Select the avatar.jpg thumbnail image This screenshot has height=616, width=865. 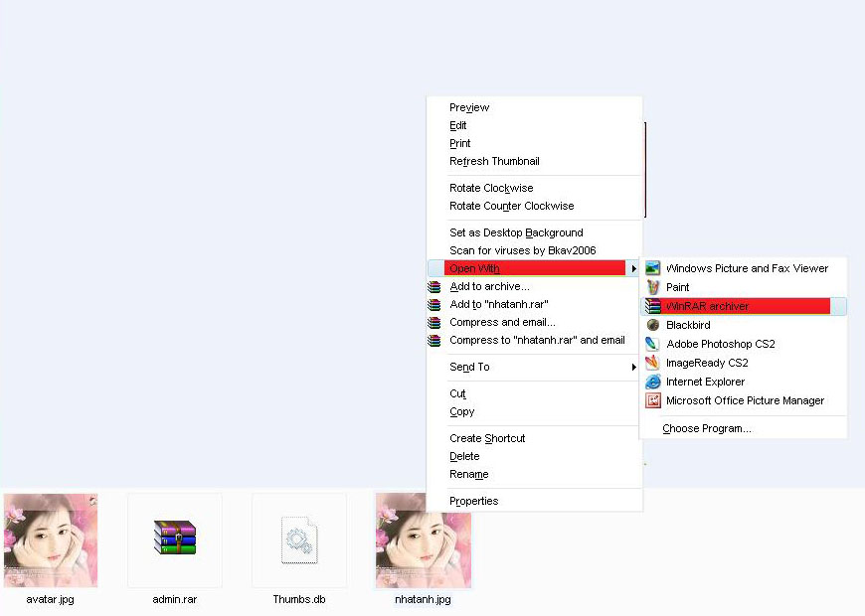51,540
